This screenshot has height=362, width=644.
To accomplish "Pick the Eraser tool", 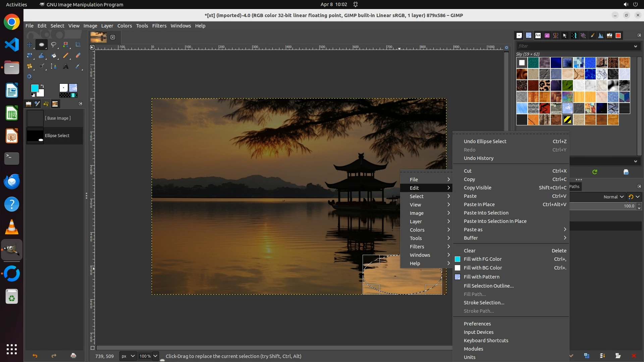I will click(x=78, y=56).
